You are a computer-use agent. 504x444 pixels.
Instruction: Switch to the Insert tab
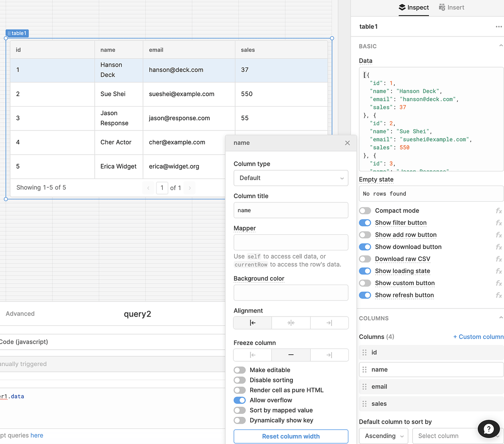pos(451,8)
